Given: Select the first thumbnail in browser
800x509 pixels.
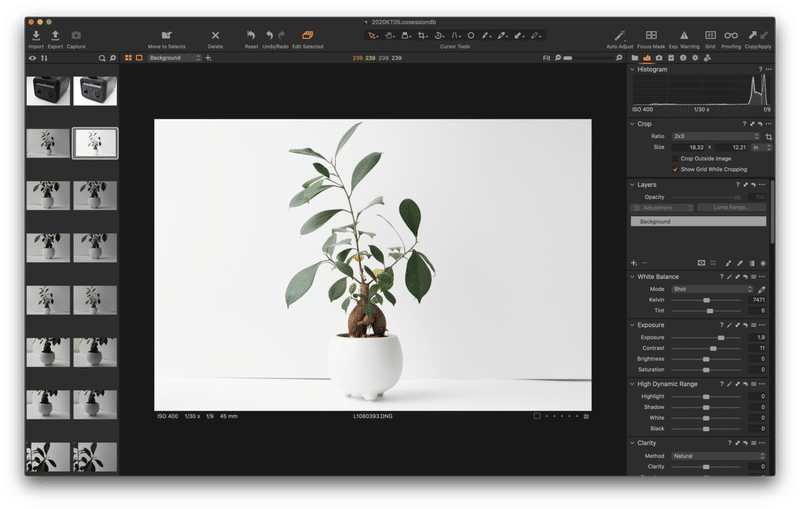Looking at the screenshot, I should point(48,91).
